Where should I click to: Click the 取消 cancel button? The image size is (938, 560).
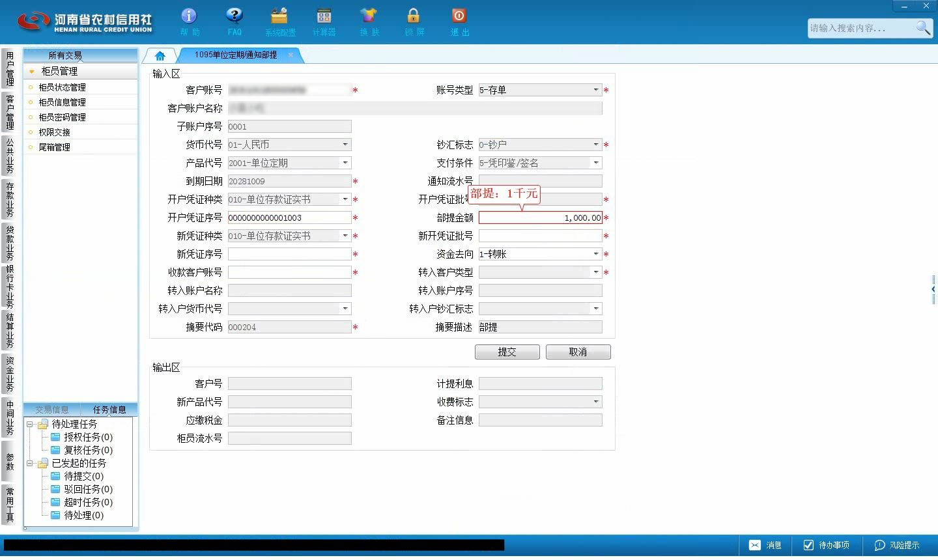click(578, 352)
